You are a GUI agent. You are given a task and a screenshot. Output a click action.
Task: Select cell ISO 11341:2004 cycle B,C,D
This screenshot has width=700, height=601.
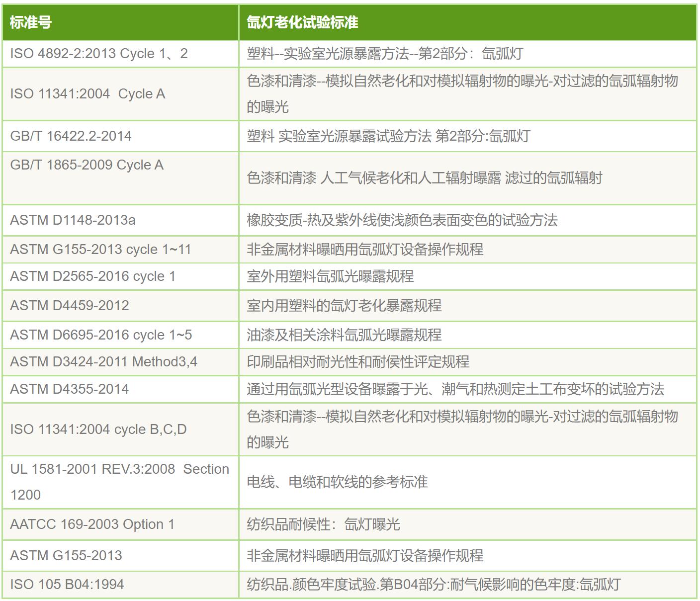pos(120,429)
